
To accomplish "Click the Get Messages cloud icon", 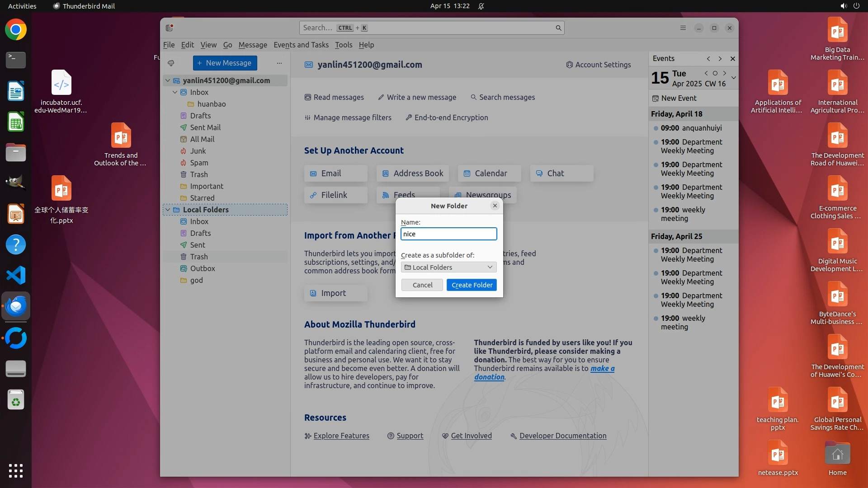I will click(171, 63).
